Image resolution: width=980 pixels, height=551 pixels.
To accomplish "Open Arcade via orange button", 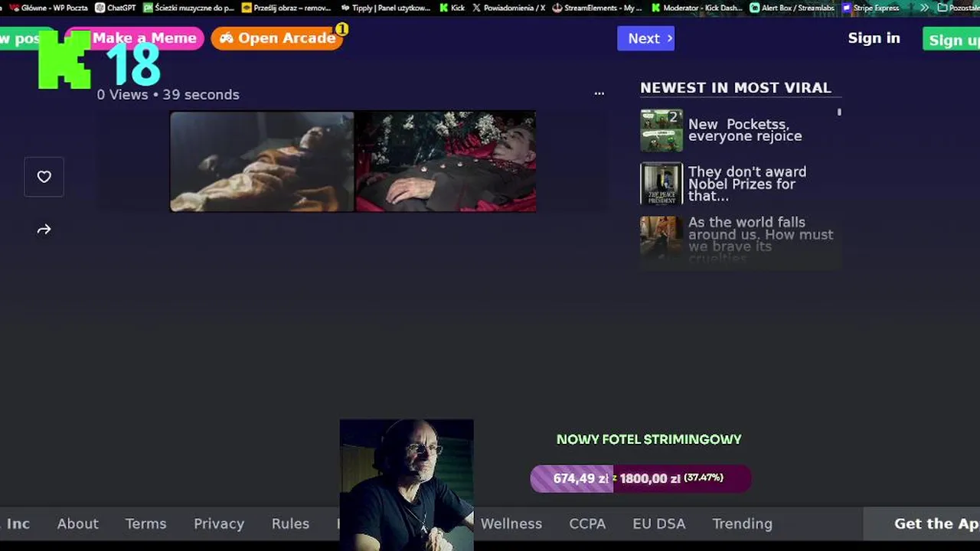I will (277, 38).
